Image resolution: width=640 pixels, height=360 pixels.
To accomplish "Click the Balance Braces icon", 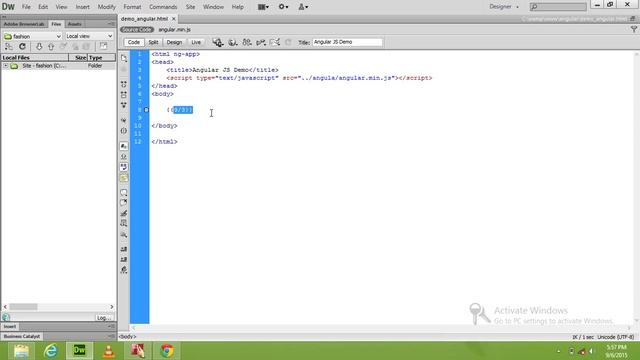I will [x=124, y=131].
